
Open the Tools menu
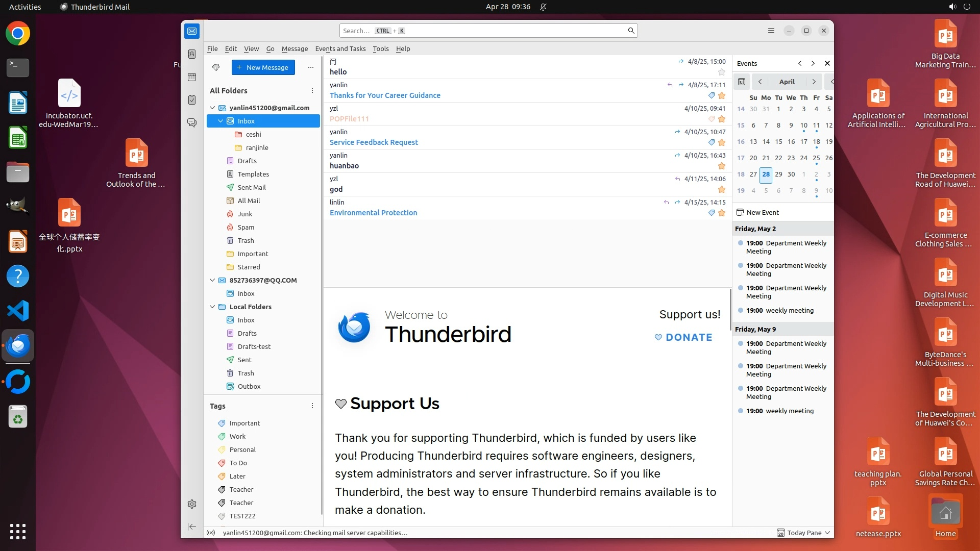tap(380, 48)
